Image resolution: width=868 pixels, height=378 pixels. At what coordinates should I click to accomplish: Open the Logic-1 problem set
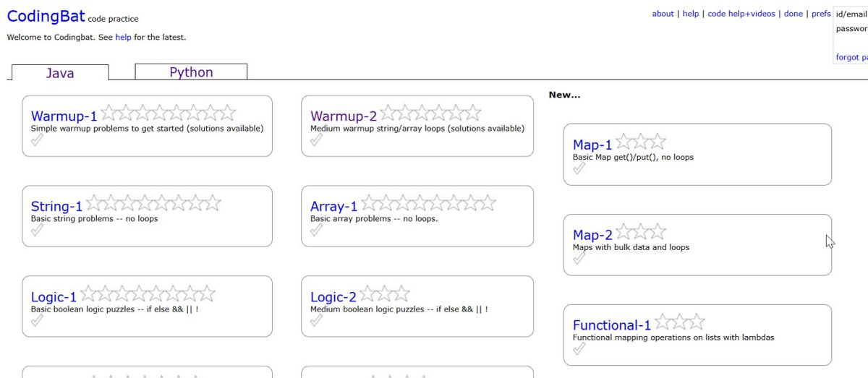(x=54, y=296)
